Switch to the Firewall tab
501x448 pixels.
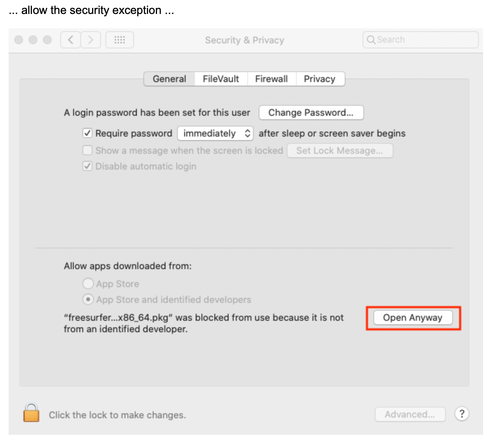click(271, 79)
